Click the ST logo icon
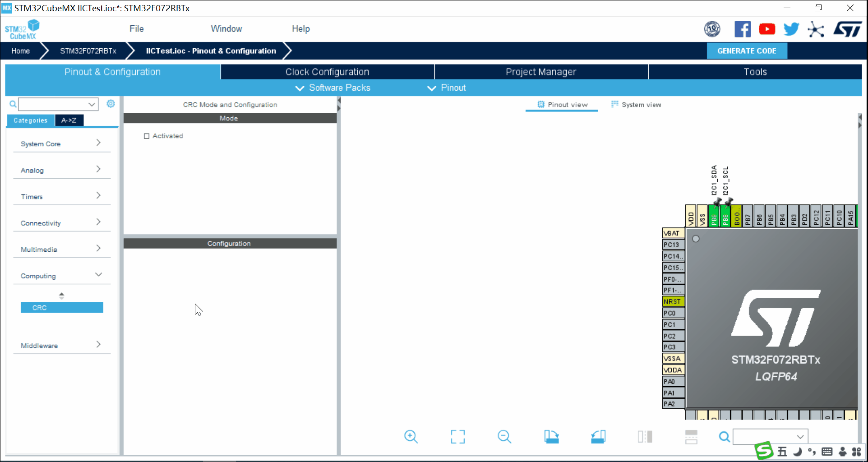This screenshot has height=462, width=868. 848,29
